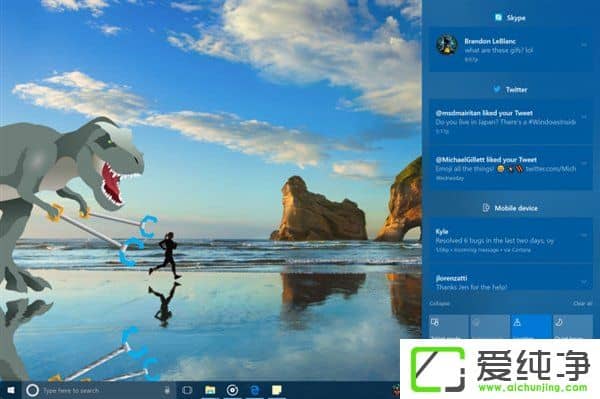The image size is (600, 399).
Task: Click the Mobile device group header
Action: coord(510,208)
